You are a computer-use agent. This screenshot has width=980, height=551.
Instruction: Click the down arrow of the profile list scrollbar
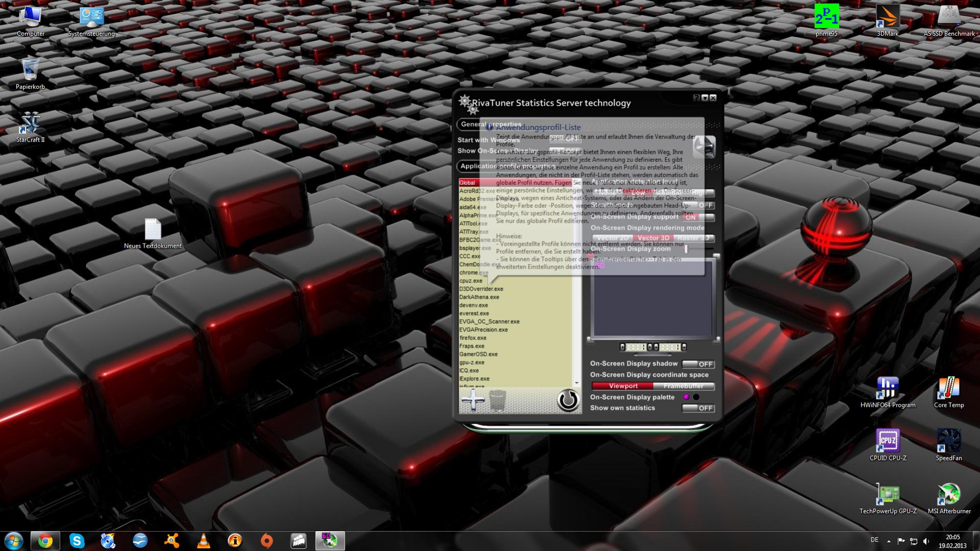[577, 383]
